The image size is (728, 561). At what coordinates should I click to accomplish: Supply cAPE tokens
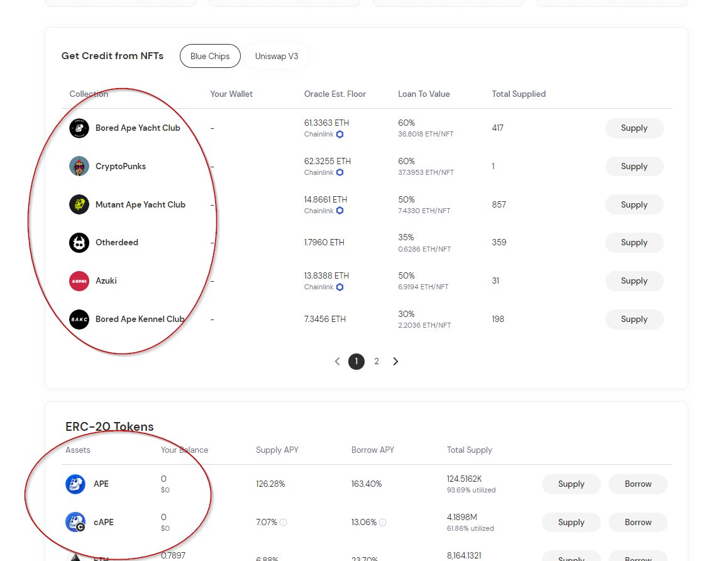(x=571, y=522)
